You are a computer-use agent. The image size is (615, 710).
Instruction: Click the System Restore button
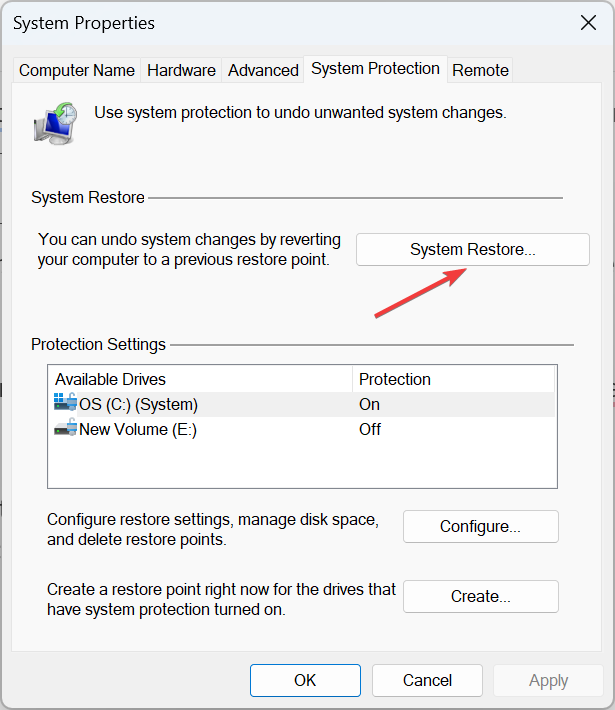click(472, 250)
